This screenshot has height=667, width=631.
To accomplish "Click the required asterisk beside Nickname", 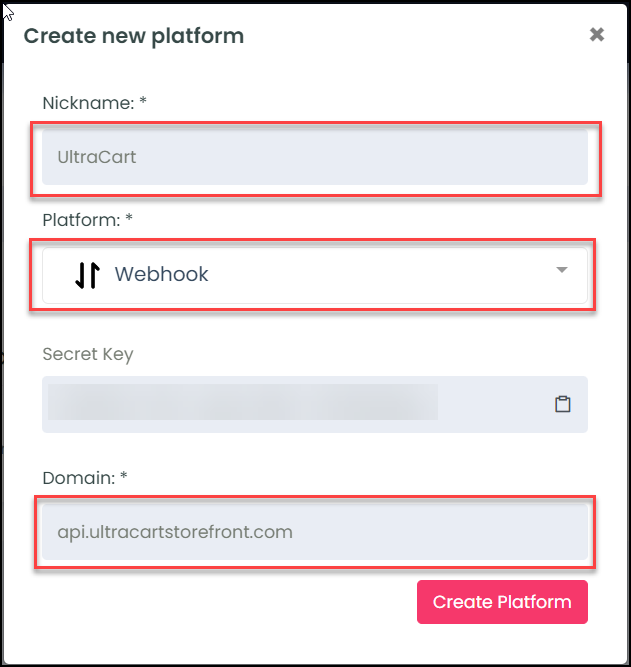I will (x=143, y=101).
